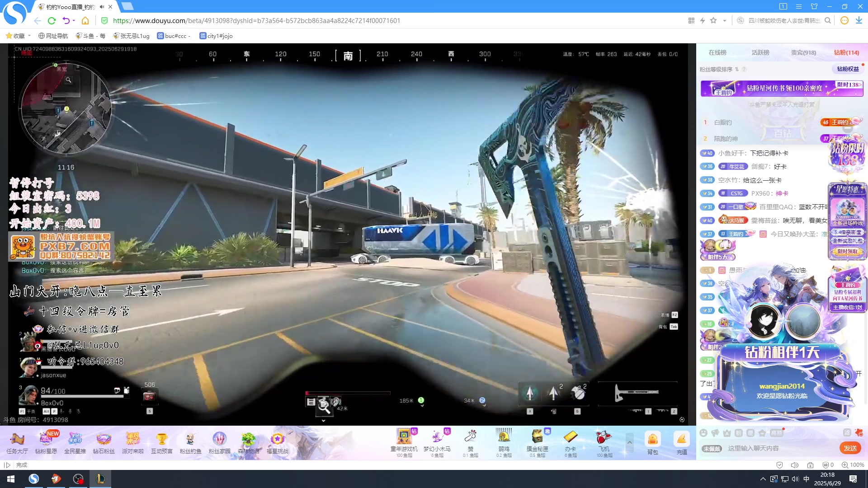Open the 钻粉权益 benefits button
868x488 pixels.
pos(848,69)
